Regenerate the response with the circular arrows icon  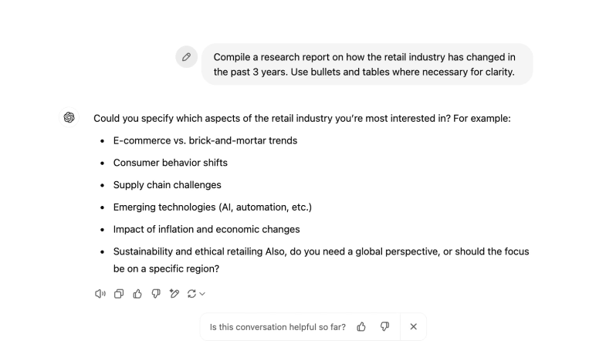(191, 294)
